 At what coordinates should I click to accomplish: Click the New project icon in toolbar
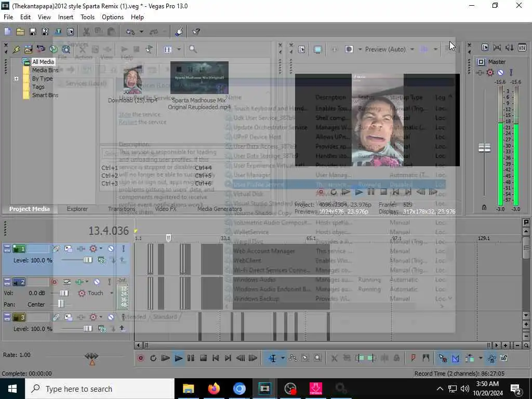pos(8,32)
